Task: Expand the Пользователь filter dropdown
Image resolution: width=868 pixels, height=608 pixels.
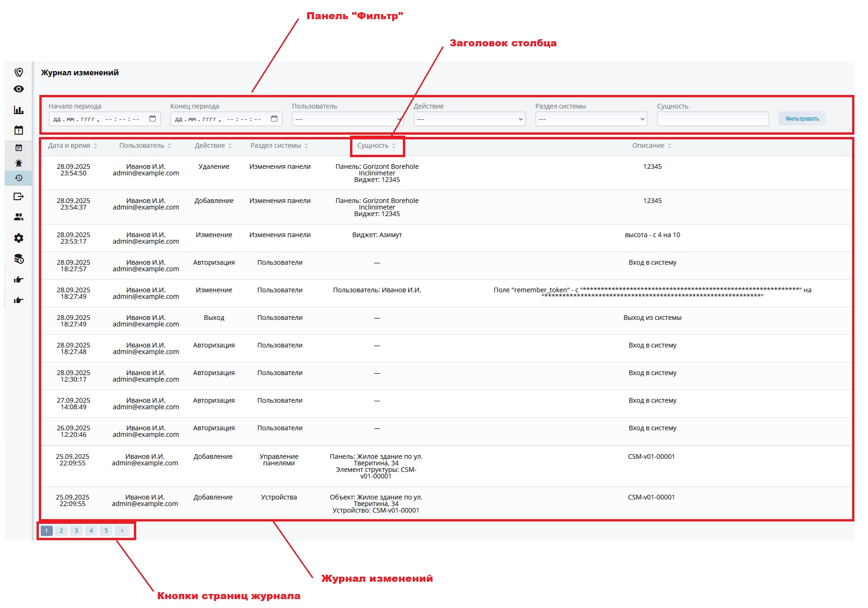Action: pos(348,119)
